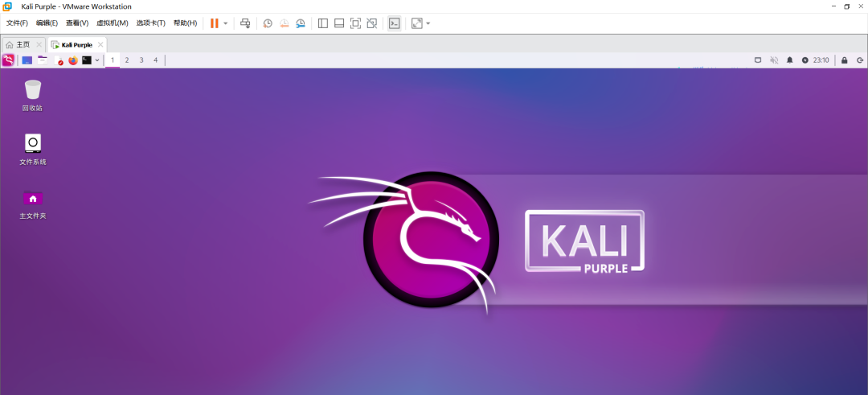Toggle the muted volume tray icon

tap(774, 60)
